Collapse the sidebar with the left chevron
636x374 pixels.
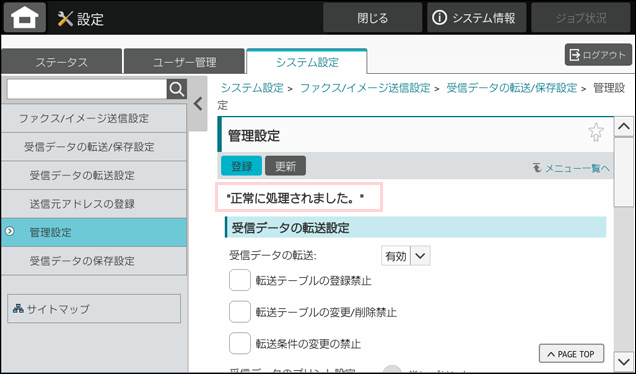(x=198, y=104)
